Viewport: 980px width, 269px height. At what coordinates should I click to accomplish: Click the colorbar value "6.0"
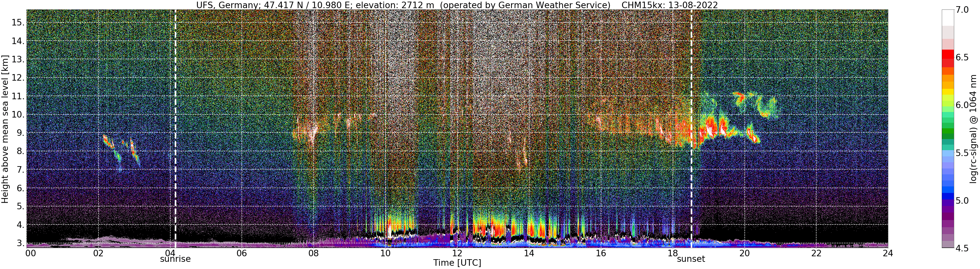[x=962, y=105]
